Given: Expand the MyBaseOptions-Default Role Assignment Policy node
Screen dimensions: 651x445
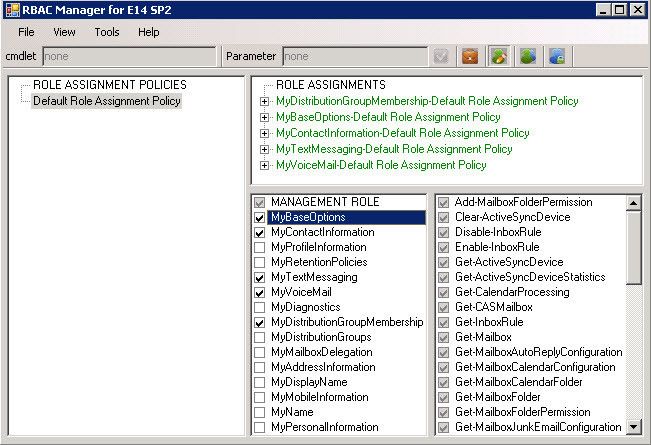Looking at the screenshot, I should [264, 117].
